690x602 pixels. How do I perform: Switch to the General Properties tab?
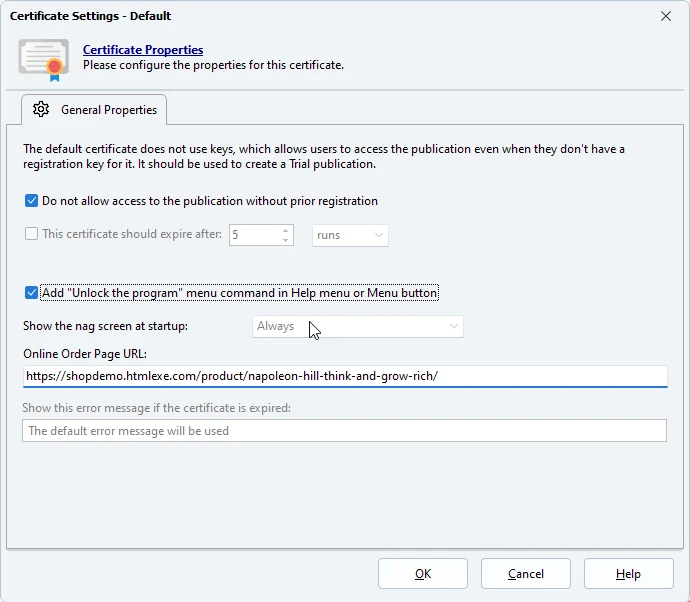95,109
